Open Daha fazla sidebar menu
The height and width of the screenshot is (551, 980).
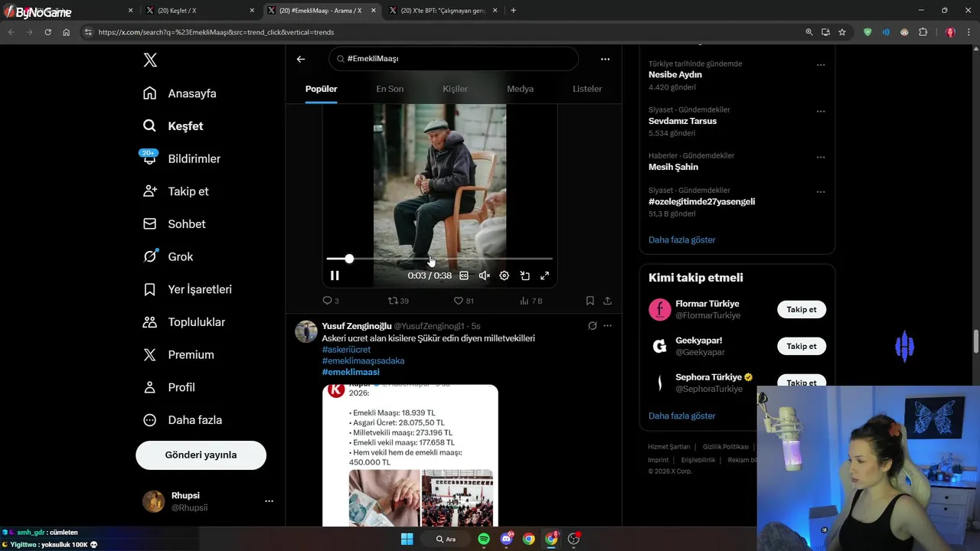click(x=182, y=420)
